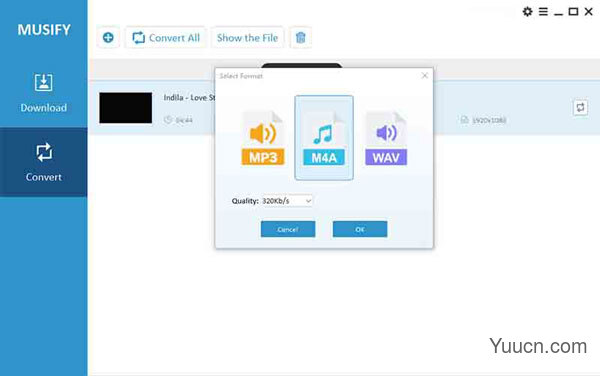Confirm format with OK button
Image resolution: width=600 pixels, height=376 pixels.
tap(360, 229)
